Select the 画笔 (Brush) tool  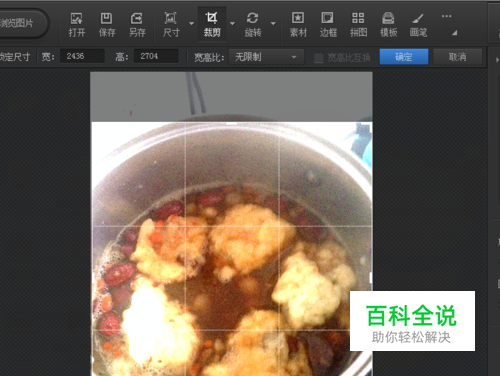418,24
